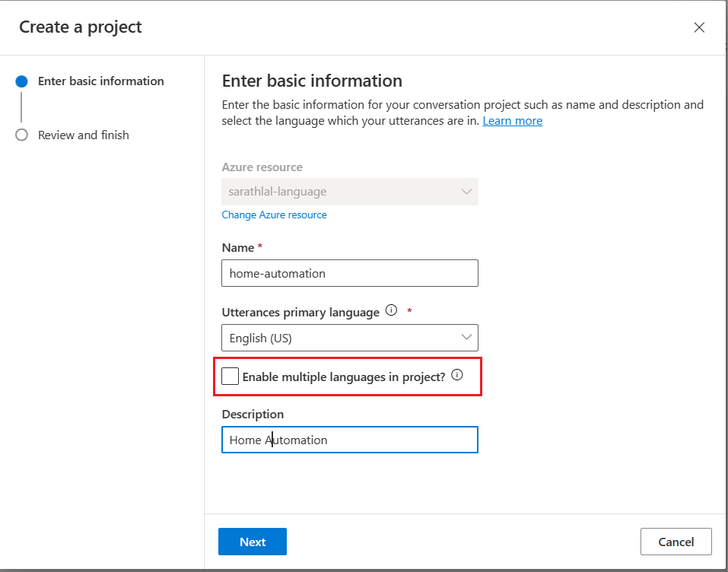Click inside the Description field showing Home Automation
Viewport: 728px width, 572px height.
(x=349, y=440)
